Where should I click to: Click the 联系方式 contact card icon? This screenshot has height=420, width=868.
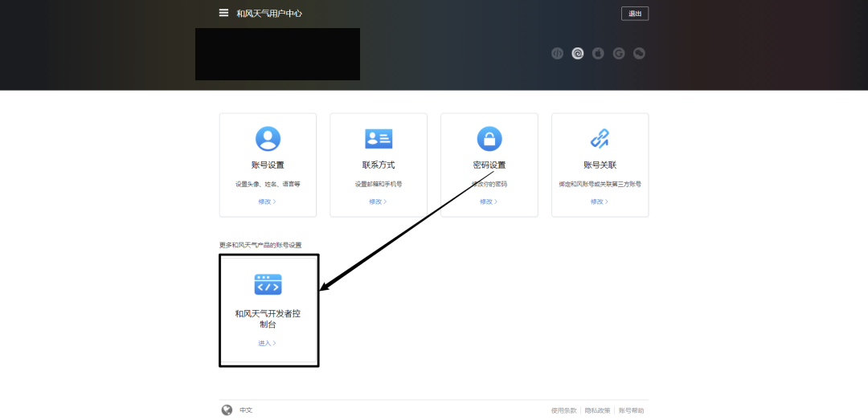click(379, 139)
